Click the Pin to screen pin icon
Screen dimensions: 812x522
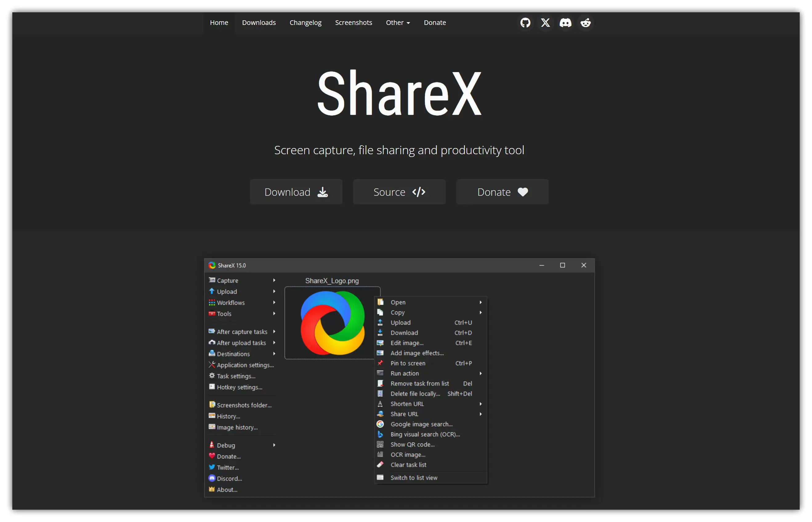[x=380, y=363]
